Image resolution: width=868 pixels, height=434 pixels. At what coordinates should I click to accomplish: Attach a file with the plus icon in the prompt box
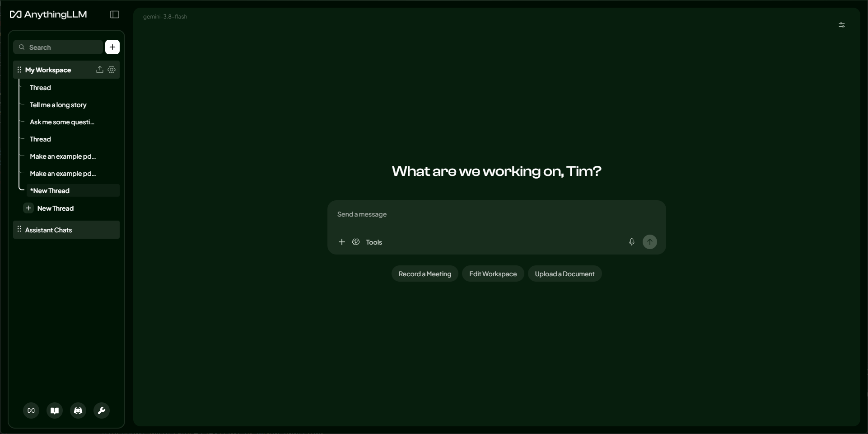coord(342,242)
